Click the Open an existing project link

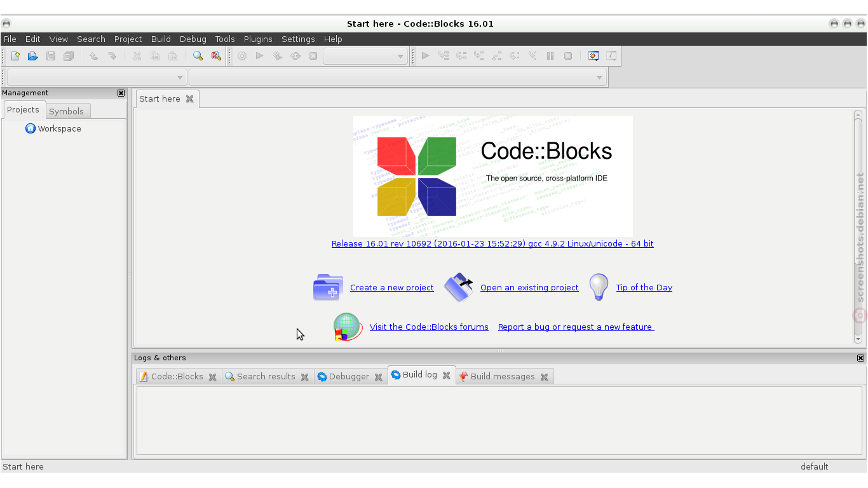529,287
